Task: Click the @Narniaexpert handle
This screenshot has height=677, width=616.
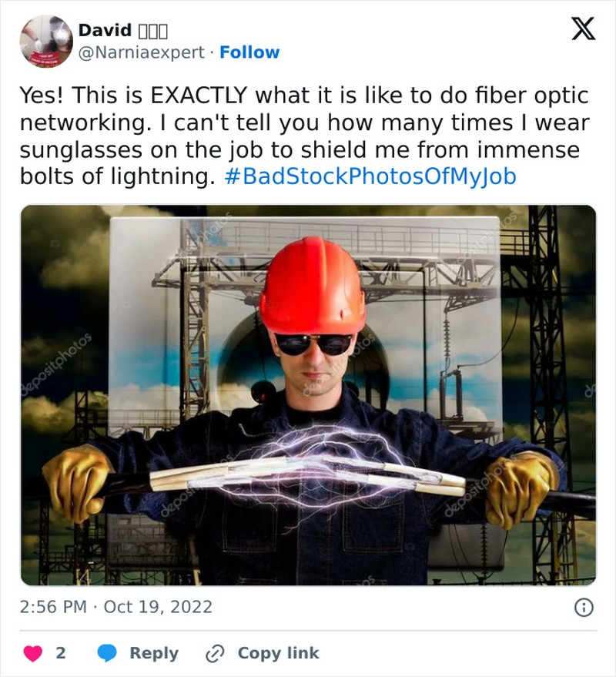Action: pyautogui.click(x=141, y=52)
